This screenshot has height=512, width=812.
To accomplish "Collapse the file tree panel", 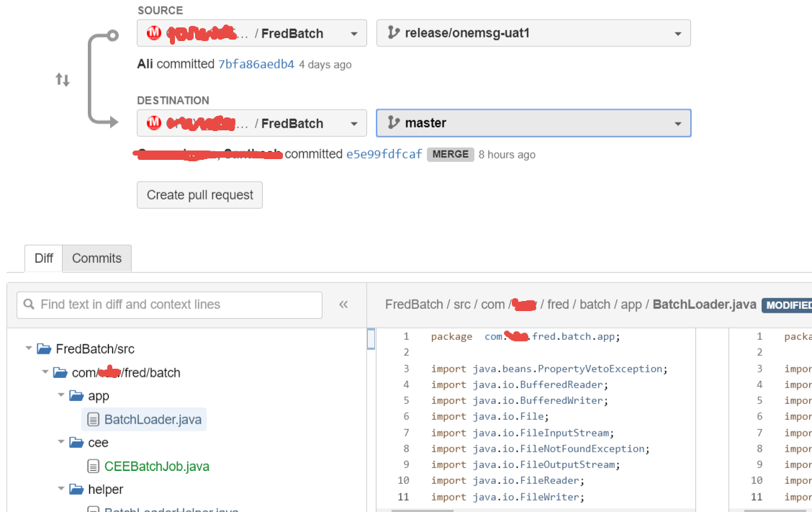I will tap(343, 305).
